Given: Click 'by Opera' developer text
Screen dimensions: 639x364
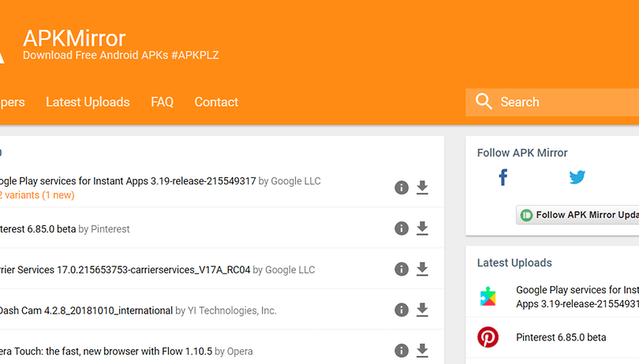Looking at the screenshot, I should pos(234,351).
